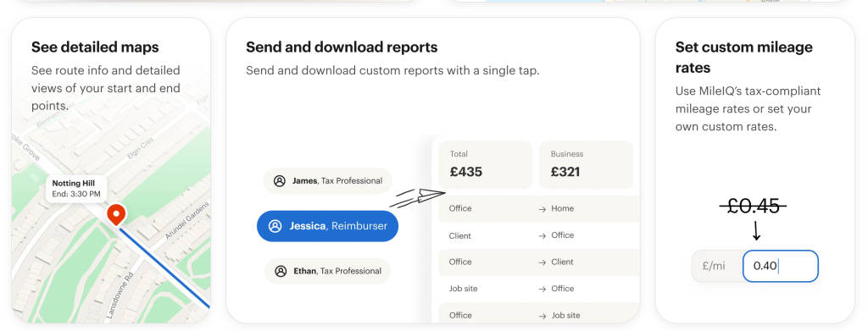Click the down arrow below the crossed-out £0.45
This screenshot has width=868, height=331.
[x=756, y=230]
